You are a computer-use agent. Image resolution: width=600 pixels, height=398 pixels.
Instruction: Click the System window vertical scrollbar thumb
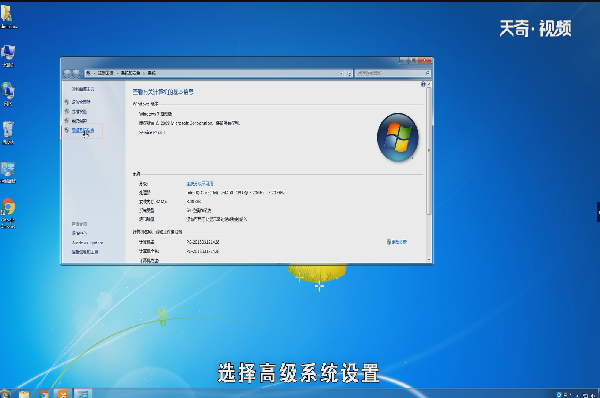coord(429,150)
